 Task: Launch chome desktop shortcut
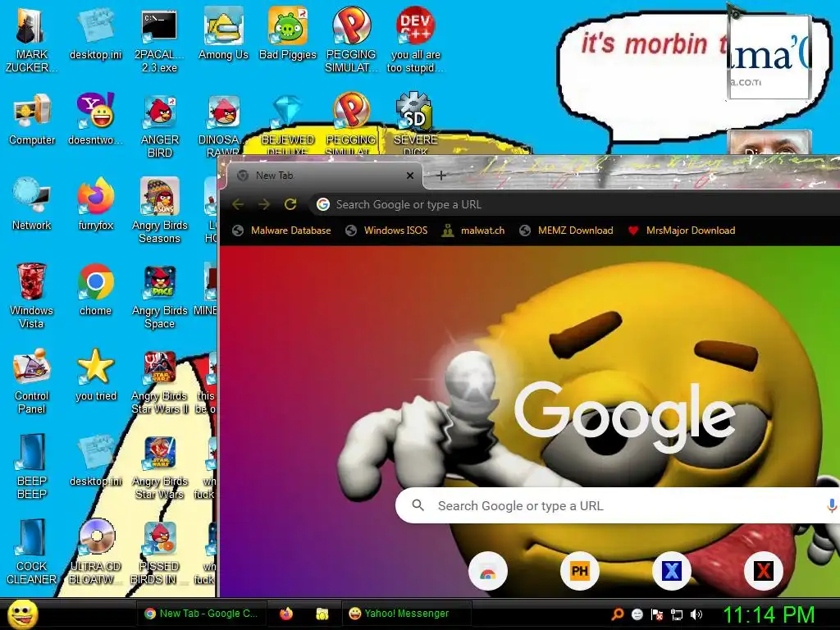(95, 290)
